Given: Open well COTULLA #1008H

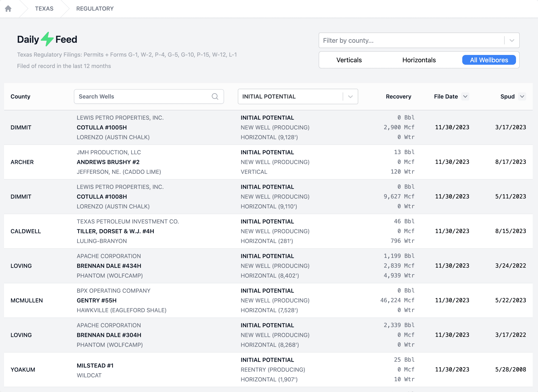Looking at the screenshot, I should pos(102,197).
